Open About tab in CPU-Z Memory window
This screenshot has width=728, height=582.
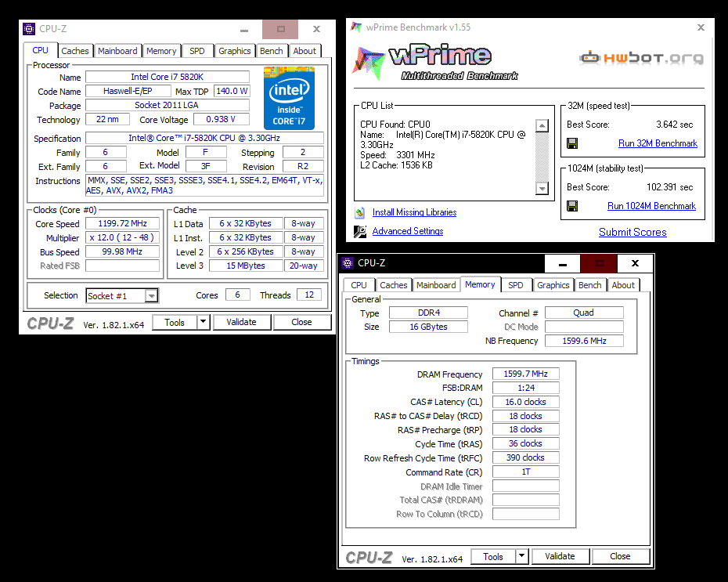[x=623, y=285]
